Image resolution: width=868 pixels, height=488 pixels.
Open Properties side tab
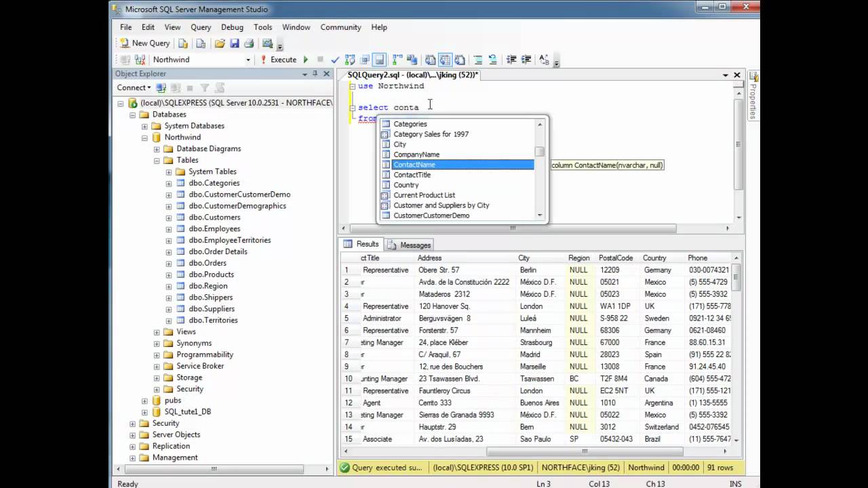click(753, 95)
